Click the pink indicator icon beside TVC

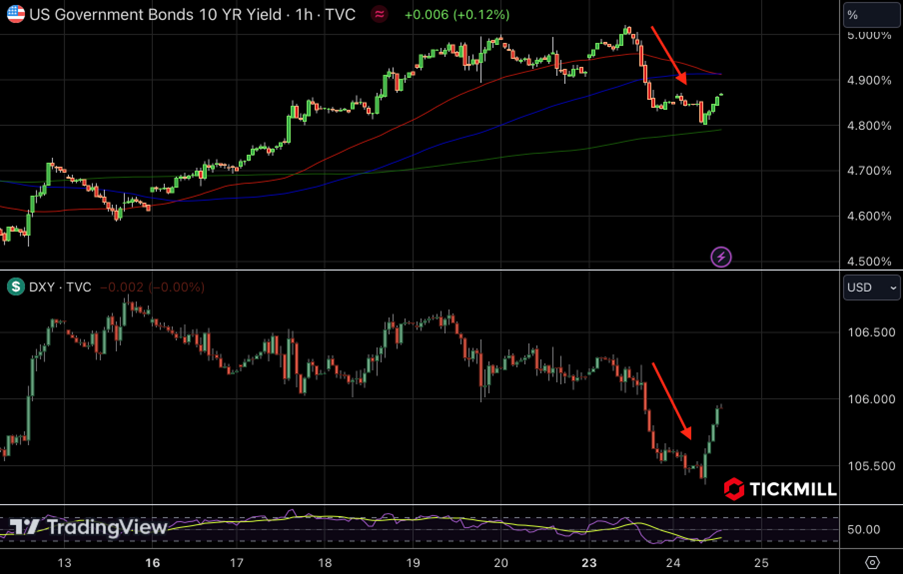click(x=379, y=14)
